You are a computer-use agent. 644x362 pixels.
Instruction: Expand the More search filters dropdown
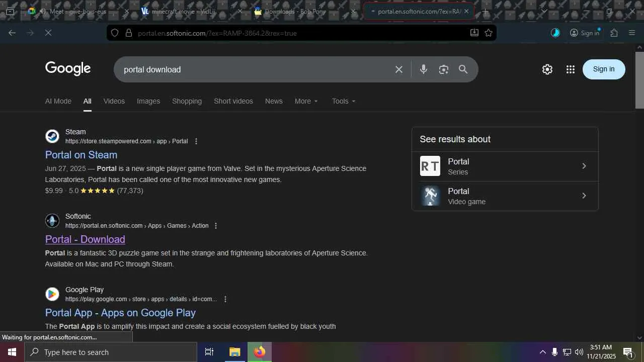(306, 101)
